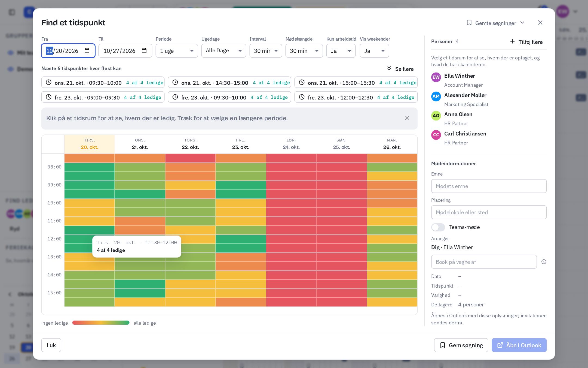The image size is (588, 368).
Task: Click the Gem søgning button
Action: point(461,345)
